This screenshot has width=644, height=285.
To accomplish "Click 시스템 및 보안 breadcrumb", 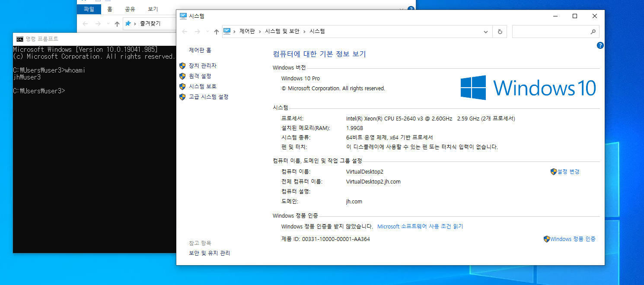I will click(x=282, y=31).
